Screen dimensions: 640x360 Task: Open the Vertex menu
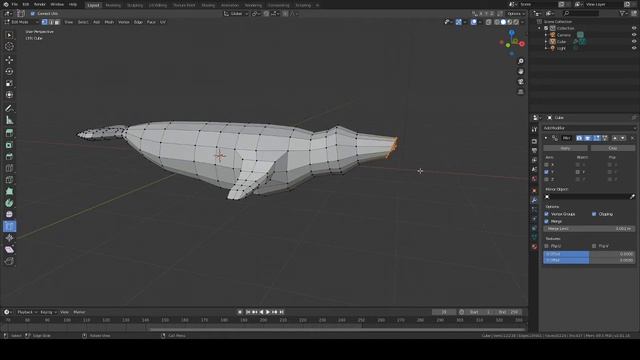click(124, 22)
